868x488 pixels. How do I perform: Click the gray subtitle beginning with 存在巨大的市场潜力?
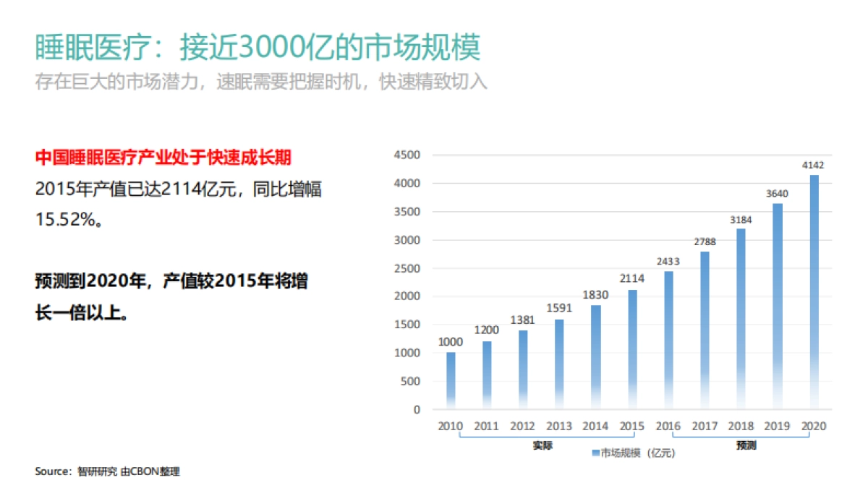point(261,81)
